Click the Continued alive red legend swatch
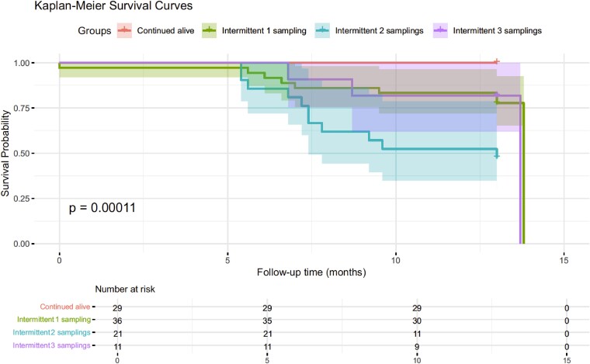The image size is (590, 364). pos(124,30)
